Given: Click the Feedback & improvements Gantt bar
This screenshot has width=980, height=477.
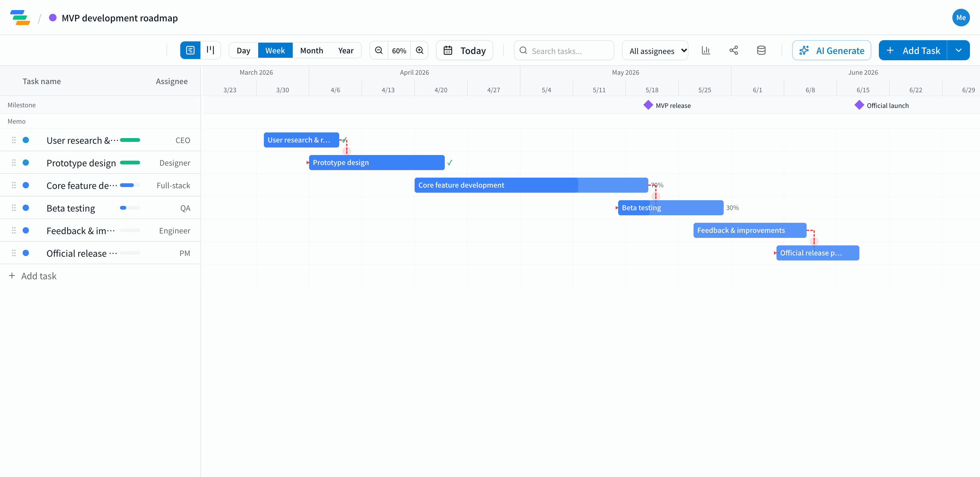Looking at the screenshot, I should click(x=750, y=230).
